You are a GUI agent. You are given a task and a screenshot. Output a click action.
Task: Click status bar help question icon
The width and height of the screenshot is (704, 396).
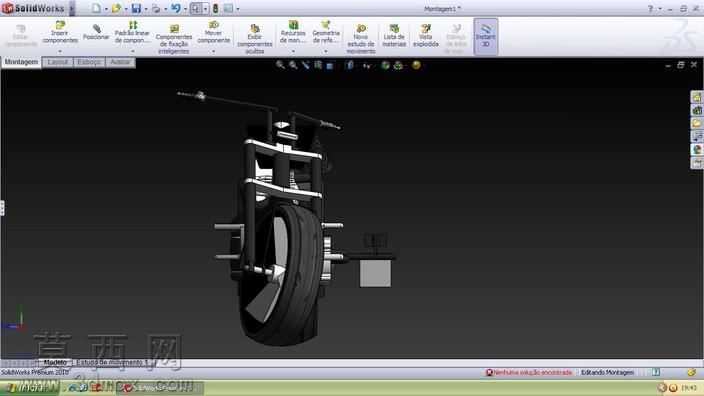tap(656, 372)
